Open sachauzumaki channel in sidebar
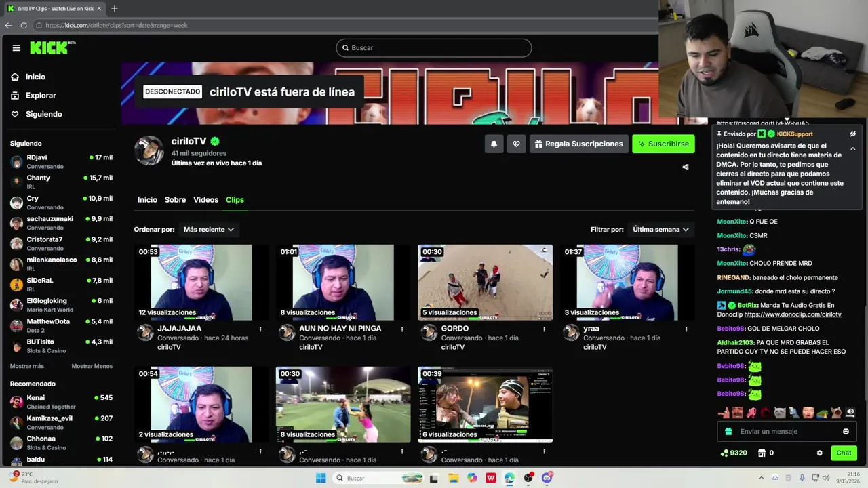 coord(61,223)
